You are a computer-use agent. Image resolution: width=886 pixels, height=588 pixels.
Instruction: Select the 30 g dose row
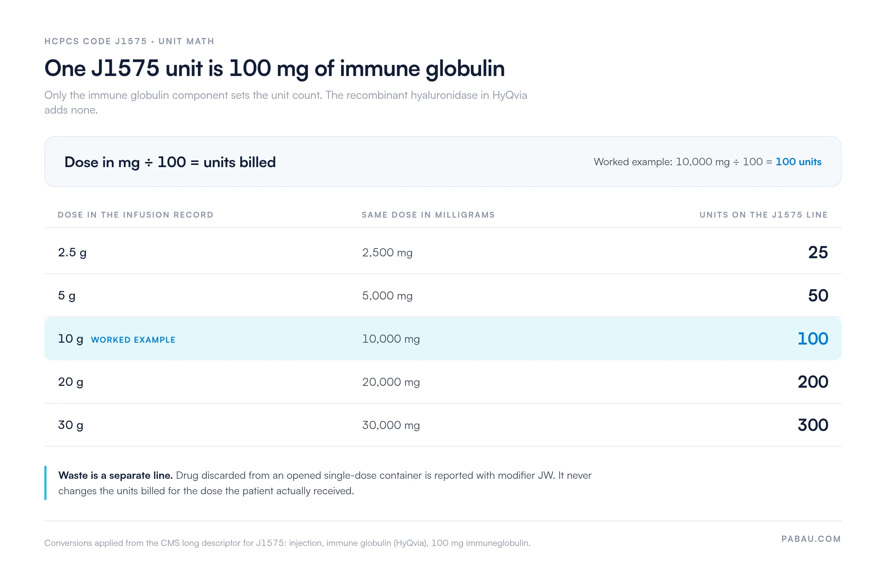(443, 425)
